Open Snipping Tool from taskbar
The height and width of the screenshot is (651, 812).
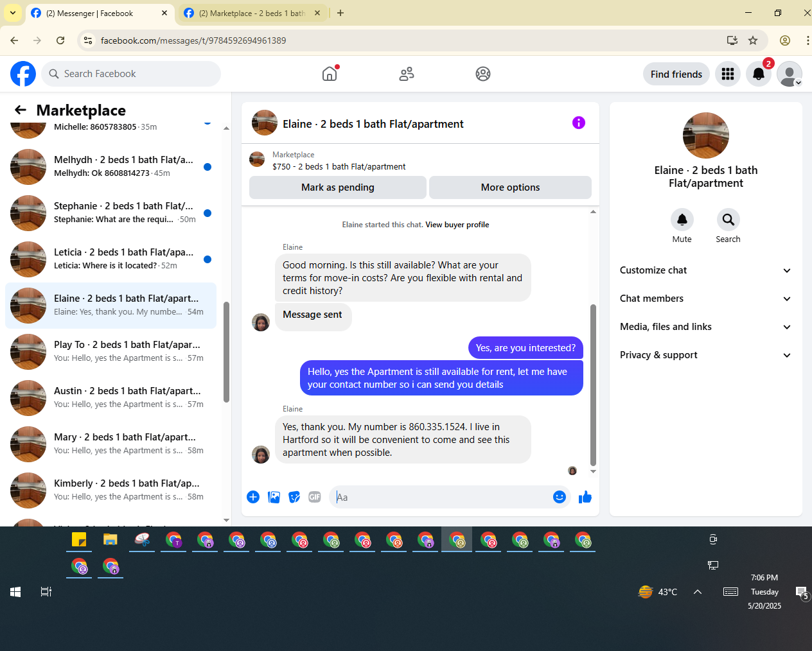[142, 540]
